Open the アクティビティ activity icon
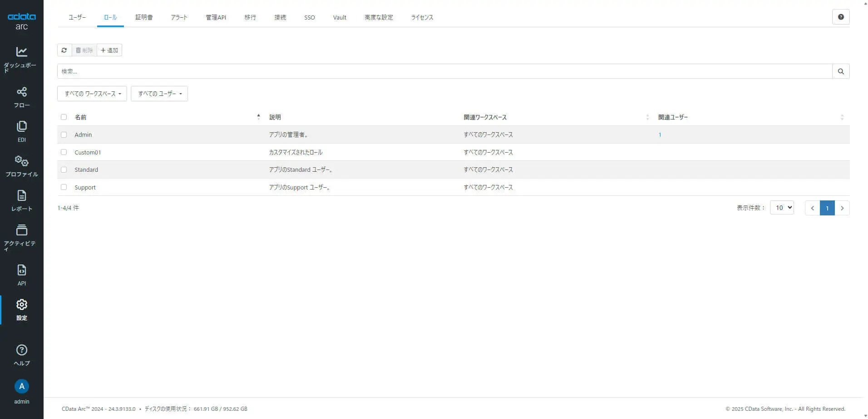The image size is (868, 419). click(x=21, y=230)
